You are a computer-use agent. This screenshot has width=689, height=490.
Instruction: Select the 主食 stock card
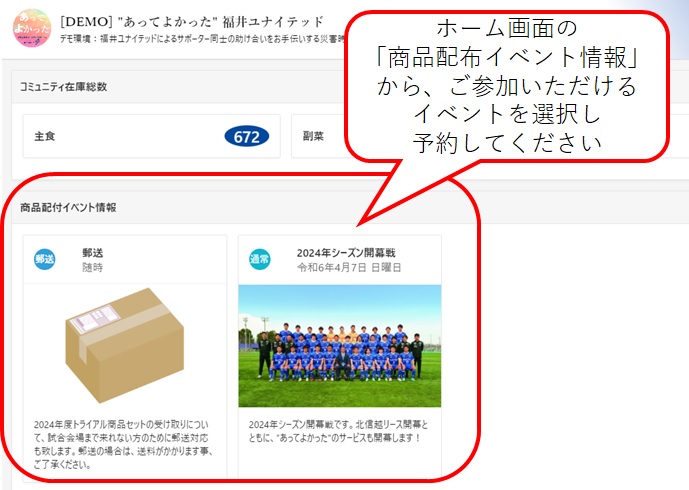(152, 136)
